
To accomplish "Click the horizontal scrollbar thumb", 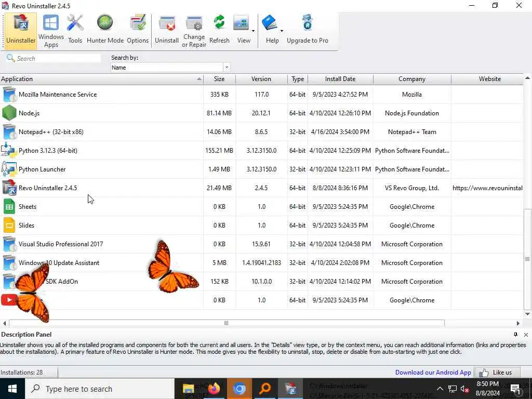I will pos(227,323).
